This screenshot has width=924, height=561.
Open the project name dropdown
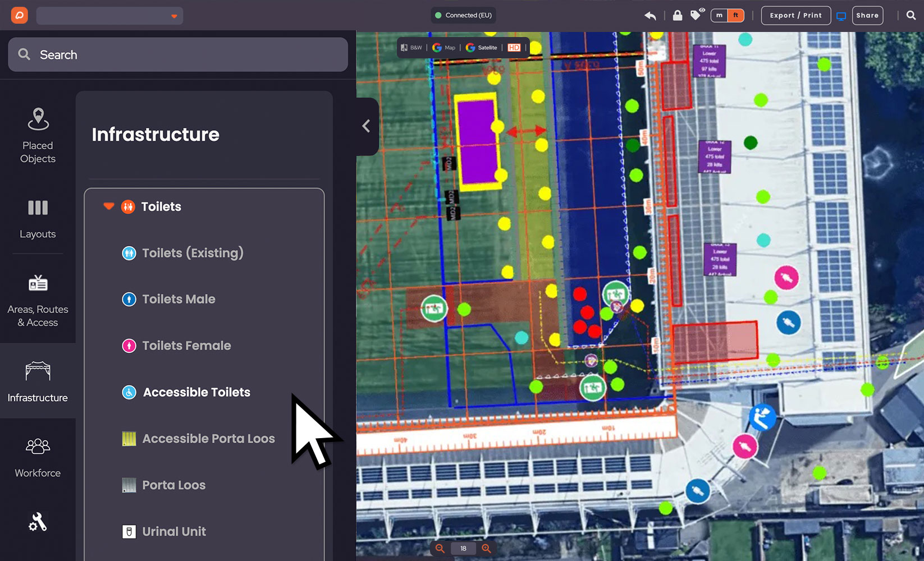click(x=110, y=16)
